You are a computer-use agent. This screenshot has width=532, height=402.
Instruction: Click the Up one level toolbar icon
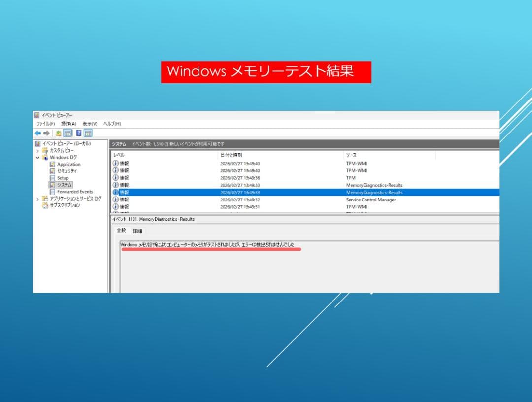[58, 134]
